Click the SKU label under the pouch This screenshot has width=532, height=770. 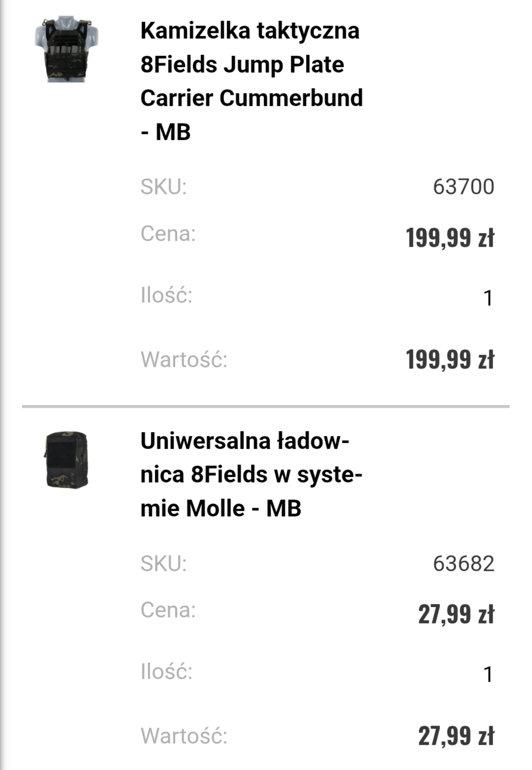[x=164, y=563]
